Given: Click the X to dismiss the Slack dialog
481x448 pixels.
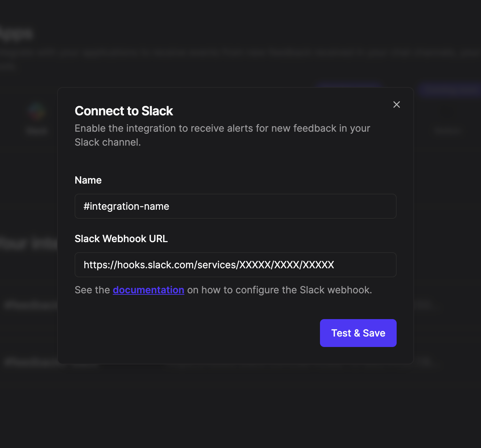Looking at the screenshot, I should click(396, 105).
